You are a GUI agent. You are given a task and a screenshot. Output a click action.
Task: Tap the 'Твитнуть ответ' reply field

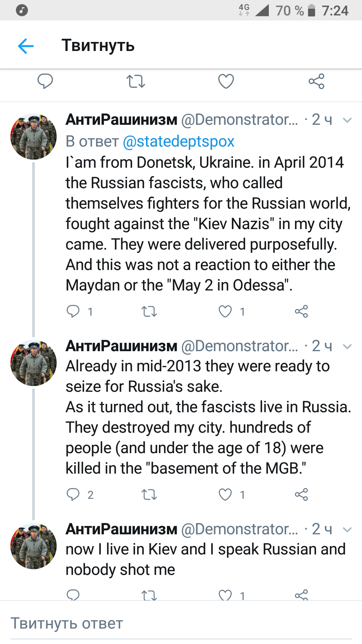click(181, 624)
